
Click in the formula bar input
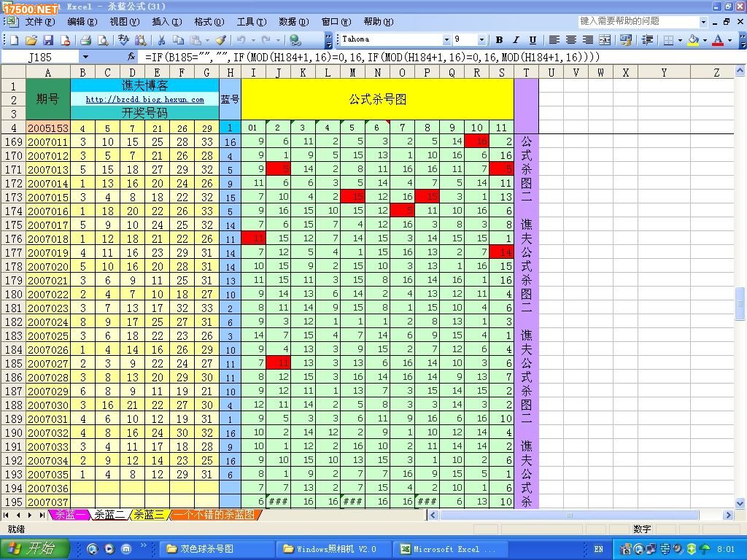pyautogui.click(x=438, y=57)
